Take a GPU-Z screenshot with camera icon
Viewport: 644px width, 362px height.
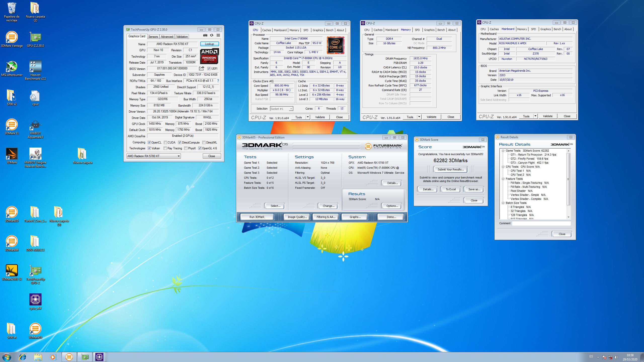coord(205,35)
